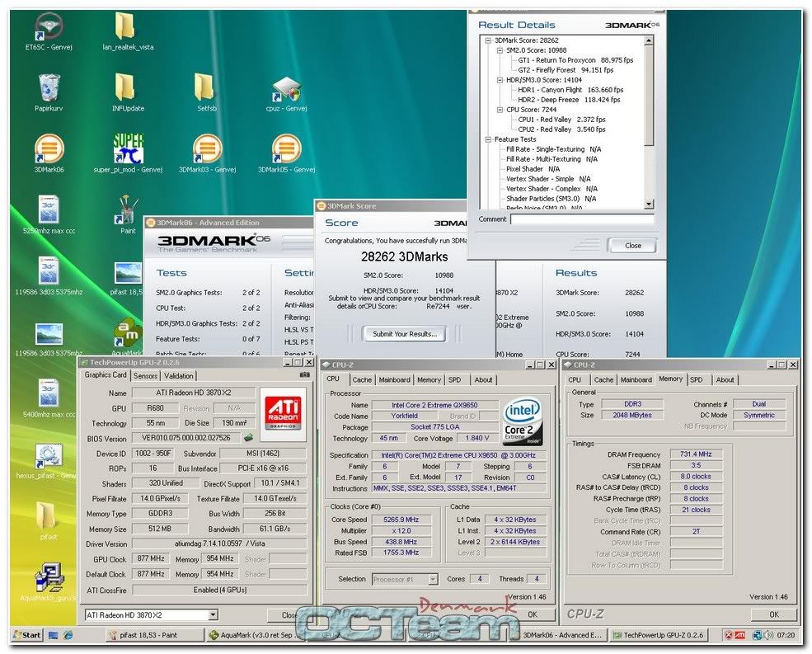Viewport: 812px width, 654px height.
Task: Select the Pixel Shader N/A row
Action: click(x=533, y=169)
